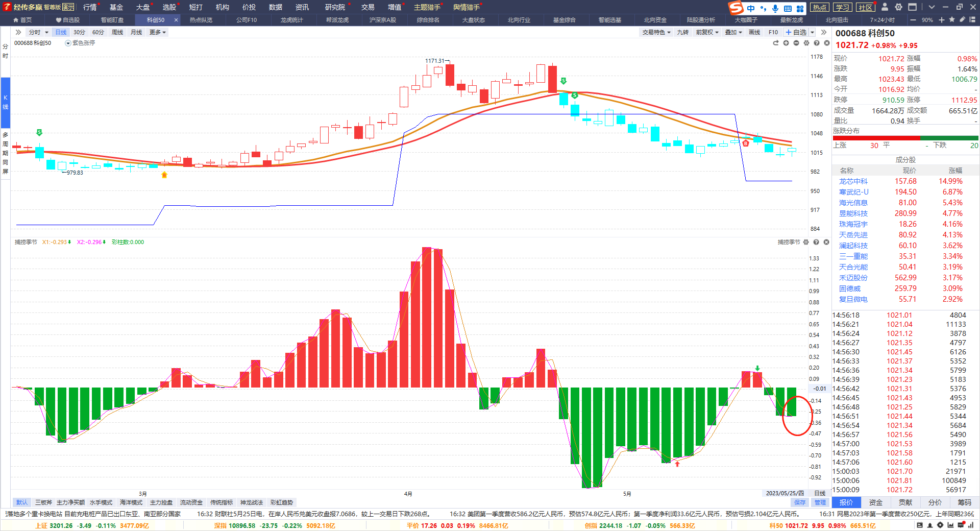Click the calendar icon in status bar

920,525
